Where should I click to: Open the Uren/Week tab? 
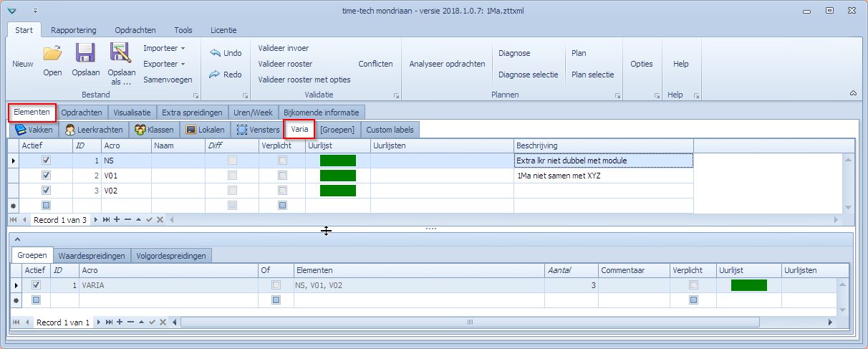[254, 113]
